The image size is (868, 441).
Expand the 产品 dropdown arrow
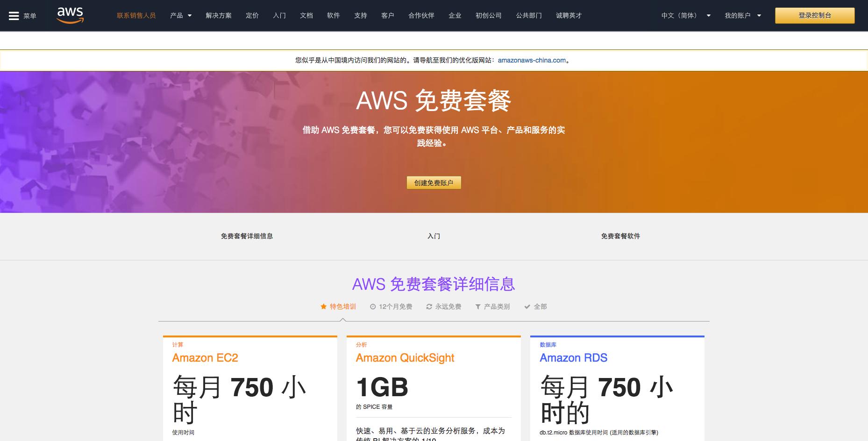coord(190,15)
